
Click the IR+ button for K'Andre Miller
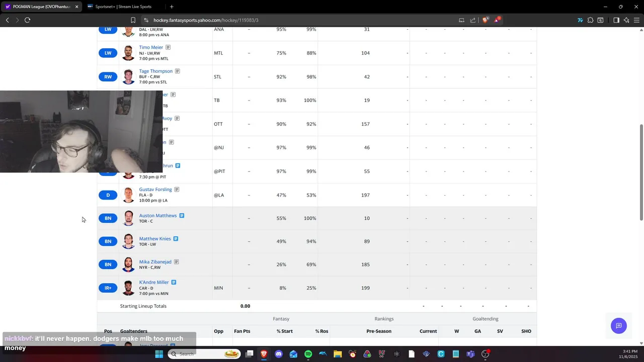108,288
